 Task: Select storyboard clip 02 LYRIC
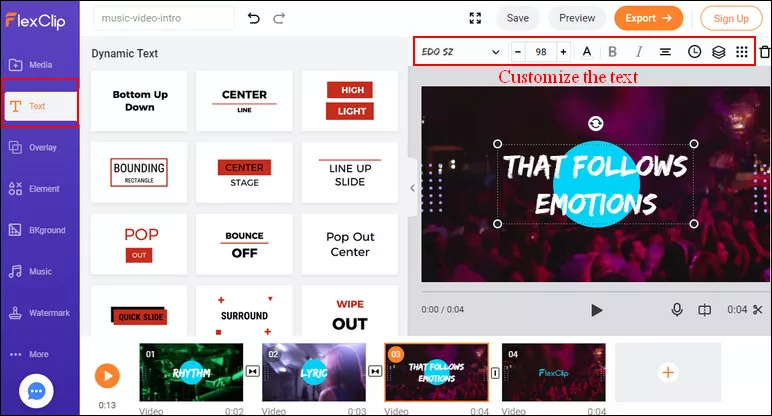(x=314, y=372)
